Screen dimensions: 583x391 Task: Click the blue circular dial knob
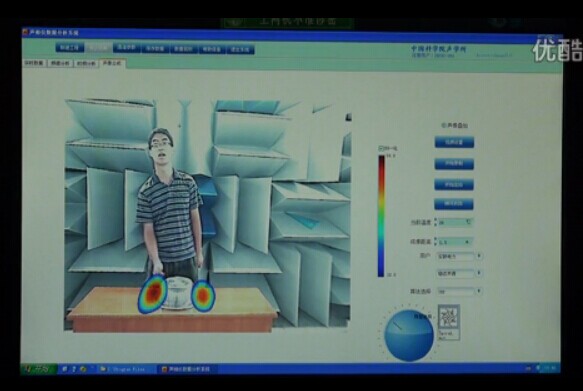tap(409, 335)
